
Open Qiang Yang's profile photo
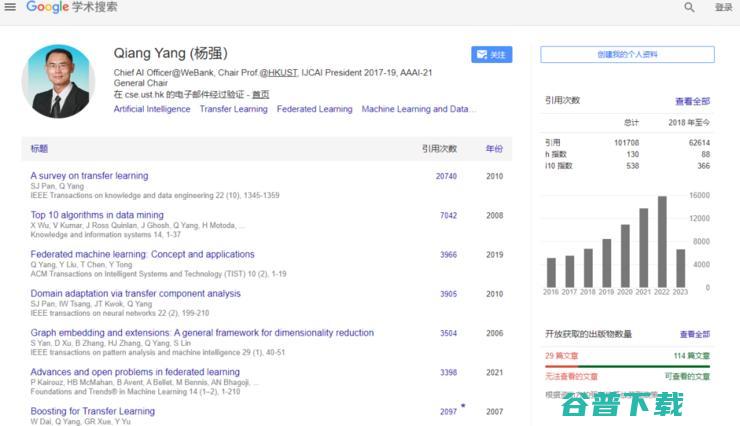coord(59,81)
